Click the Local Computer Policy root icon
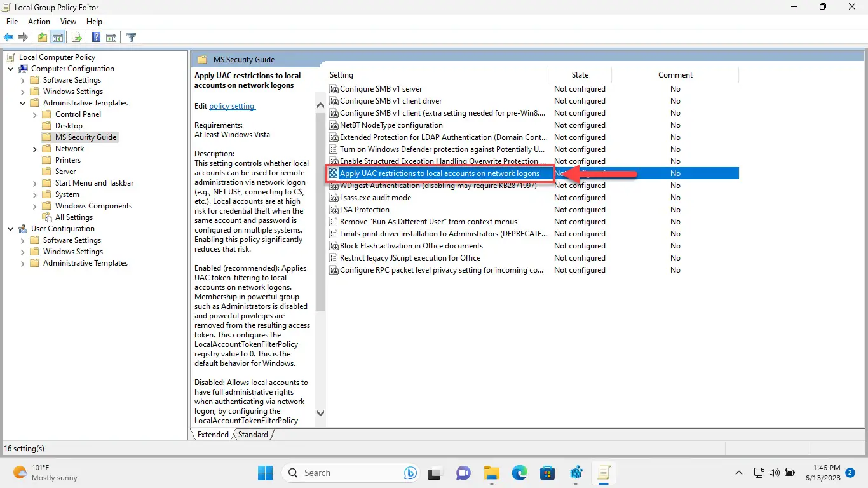Image resolution: width=868 pixels, height=488 pixels. (11, 57)
